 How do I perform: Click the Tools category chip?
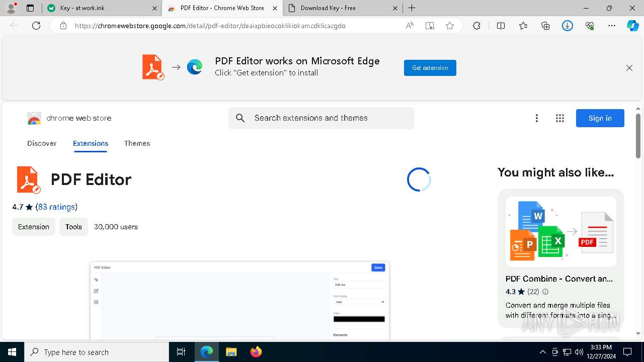[x=73, y=227]
